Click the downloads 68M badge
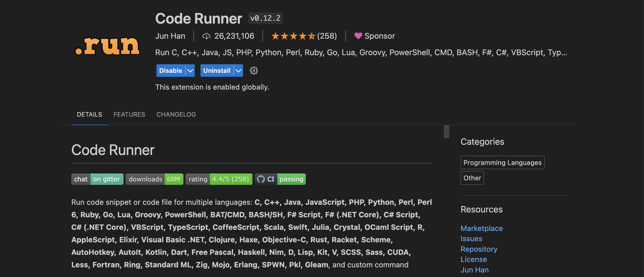644x277 pixels. (x=154, y=179)
